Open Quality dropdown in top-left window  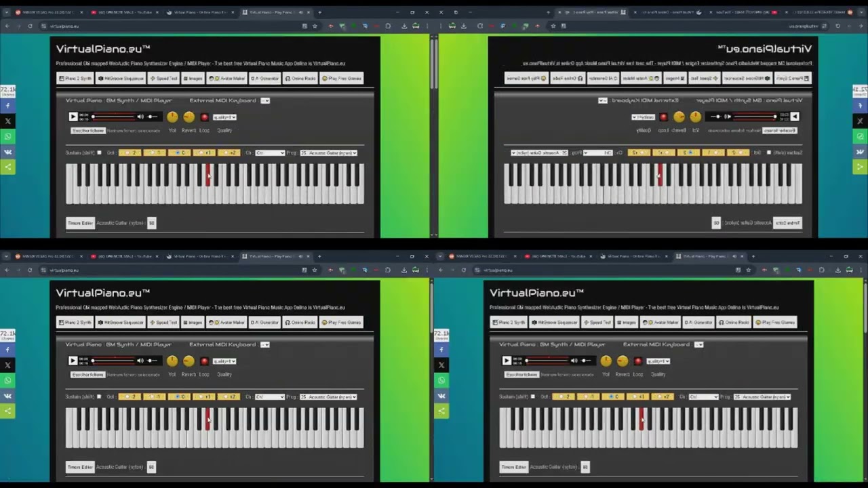(x=224, y=117)
